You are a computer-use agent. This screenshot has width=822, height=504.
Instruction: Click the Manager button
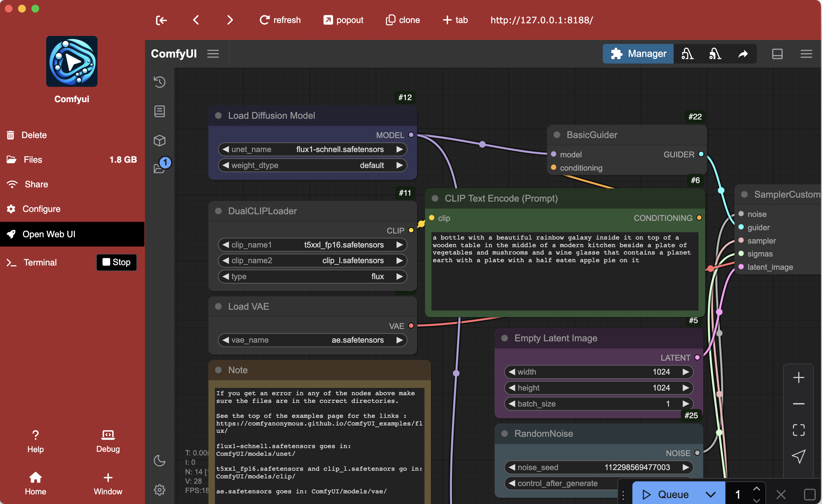point(638,54)
